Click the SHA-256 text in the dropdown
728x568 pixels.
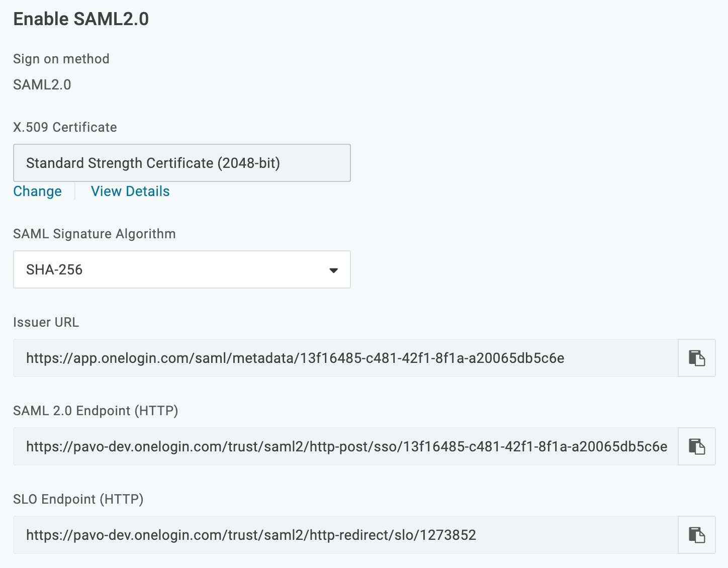tap(54, 270)
